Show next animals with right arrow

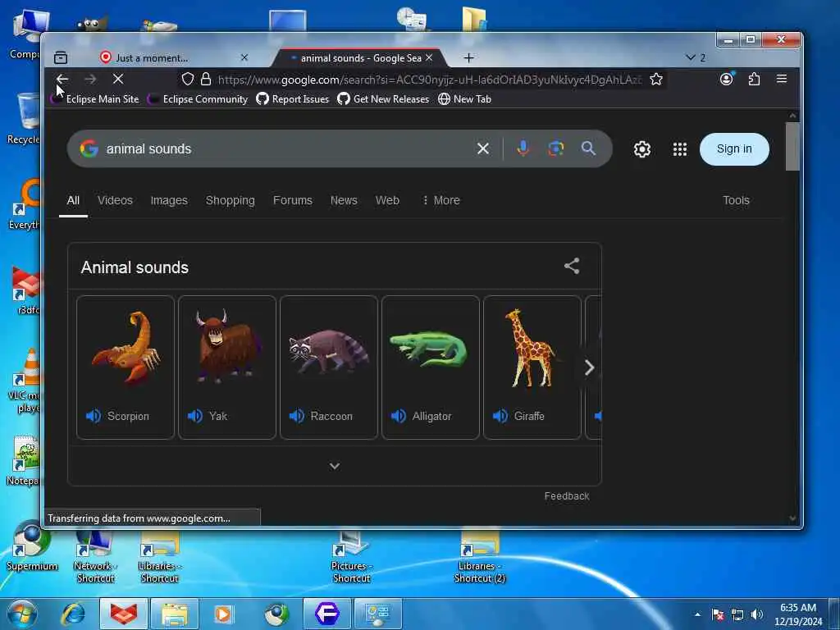[589, 367]
